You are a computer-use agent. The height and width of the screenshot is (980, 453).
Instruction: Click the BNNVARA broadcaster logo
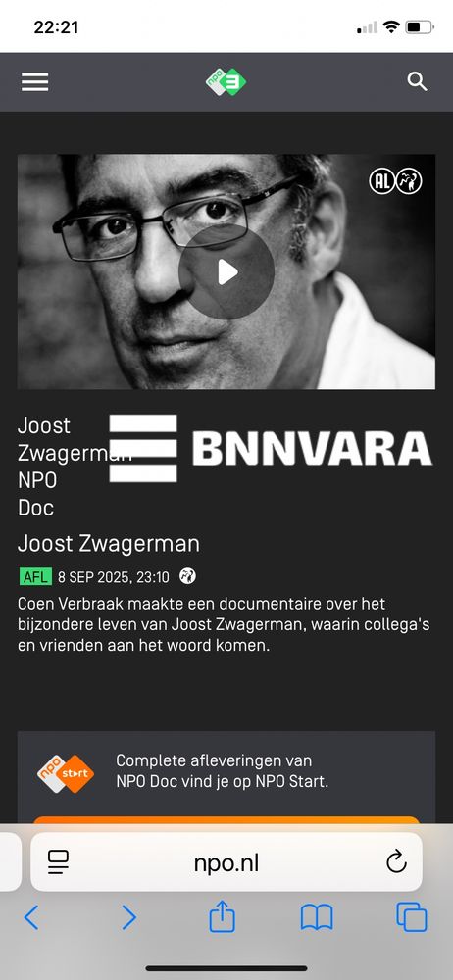tap(271, 448)
